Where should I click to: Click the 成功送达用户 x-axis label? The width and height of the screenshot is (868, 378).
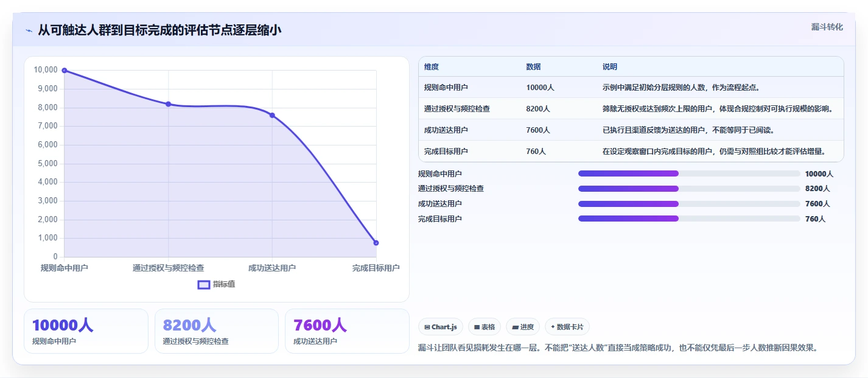[272, 268]
